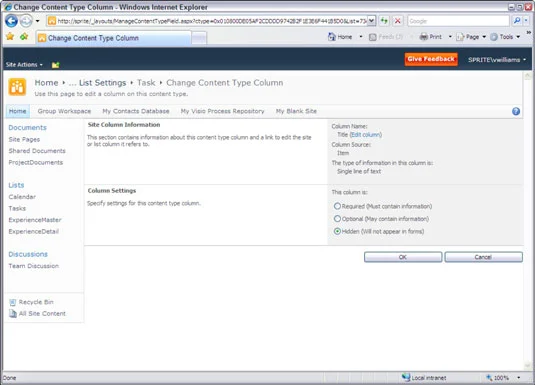Click the vertical scrollbar up arrow
The image size is (535, 385).
click(527, 76)
